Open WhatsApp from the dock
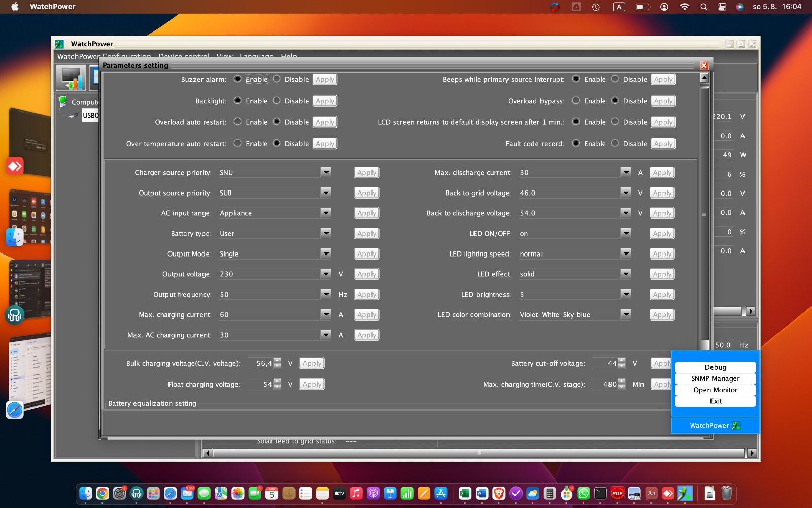Screen dimensions: 812x508 tap(584, 493)
